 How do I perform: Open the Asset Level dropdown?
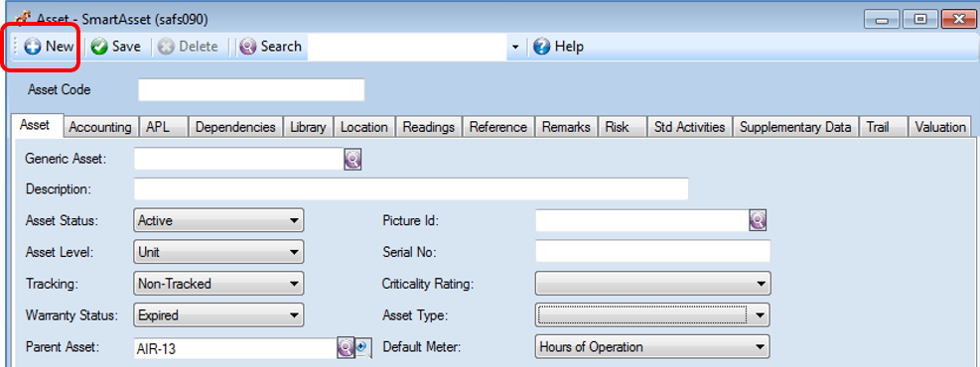(218, 252)
